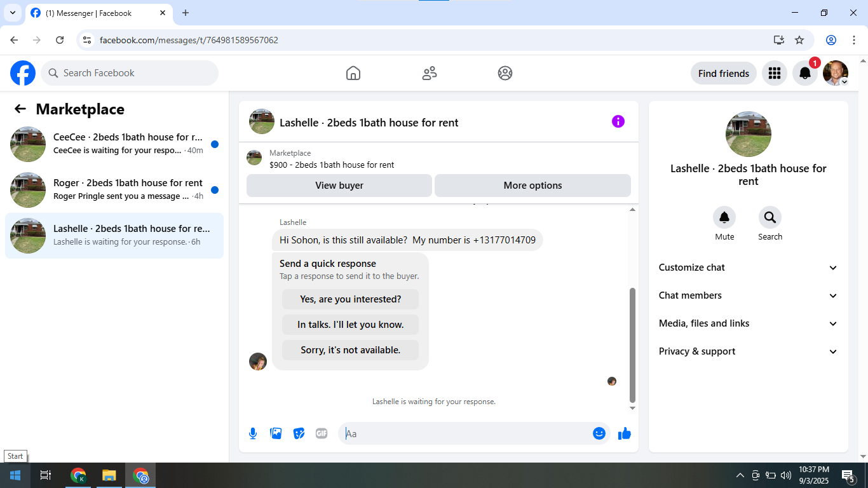Open the tab search dropdown arrow
This screenshot has width=868, height=488.
coord(12,13)
